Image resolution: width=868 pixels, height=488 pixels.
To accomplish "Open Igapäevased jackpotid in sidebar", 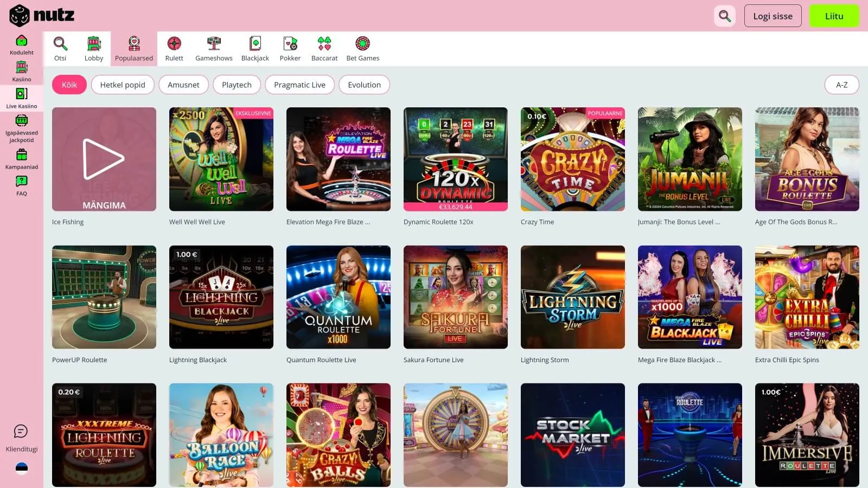I will (22, 128).
